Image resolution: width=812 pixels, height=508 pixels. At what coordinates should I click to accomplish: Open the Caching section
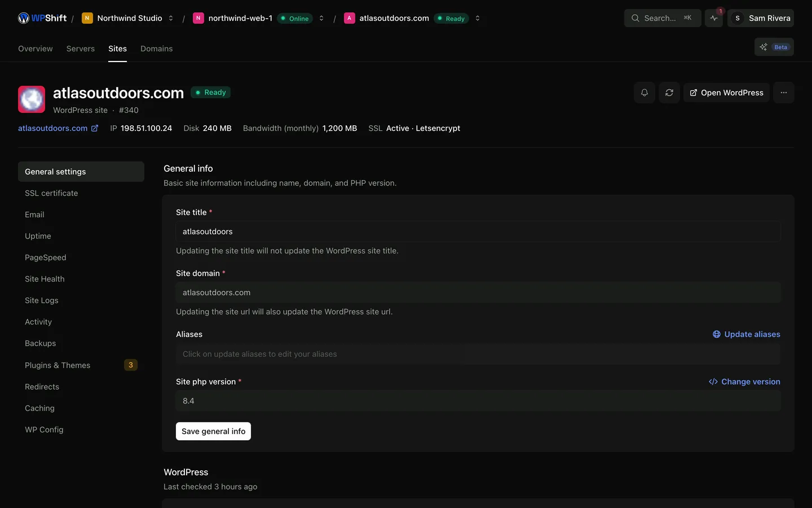click(x=81, y=408)
